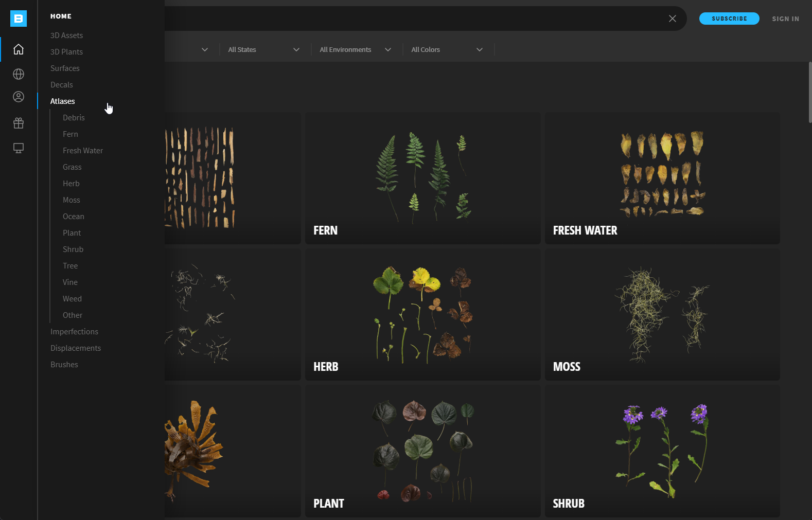Select the Fresh Water atlas subcategory
This screenshot has width=812, height=520.
[83, 151]
